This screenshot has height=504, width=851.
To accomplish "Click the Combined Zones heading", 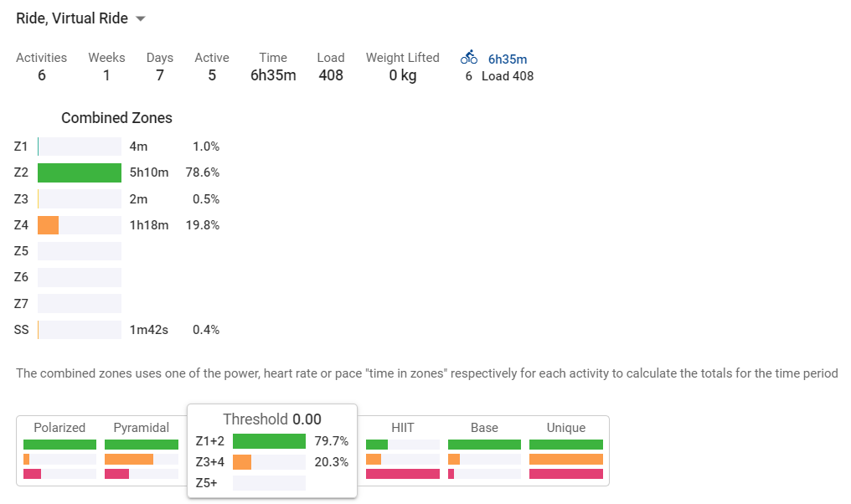I will point(116,118).
